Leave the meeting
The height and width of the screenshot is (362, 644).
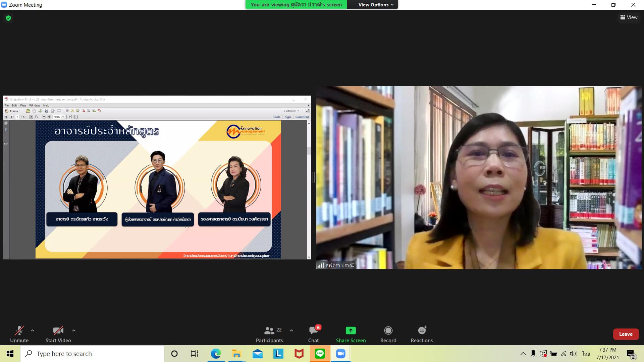(x=626, y=334)
